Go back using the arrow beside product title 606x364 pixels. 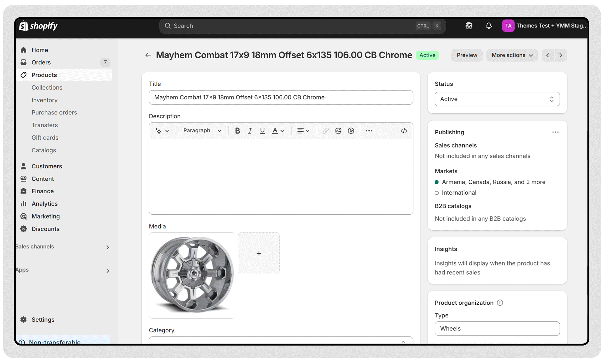click(x=148, y=55)
